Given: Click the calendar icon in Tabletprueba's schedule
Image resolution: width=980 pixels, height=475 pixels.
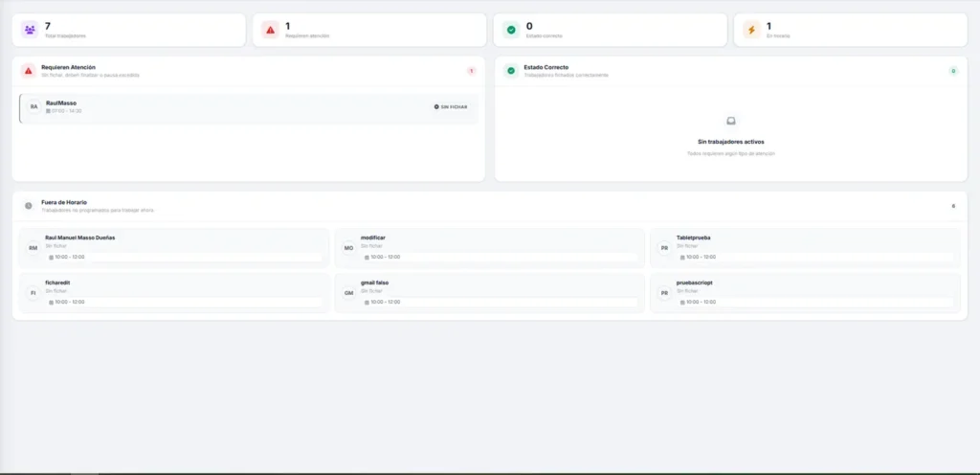Looking at the screenshot, I should click(x=682, y=258).
